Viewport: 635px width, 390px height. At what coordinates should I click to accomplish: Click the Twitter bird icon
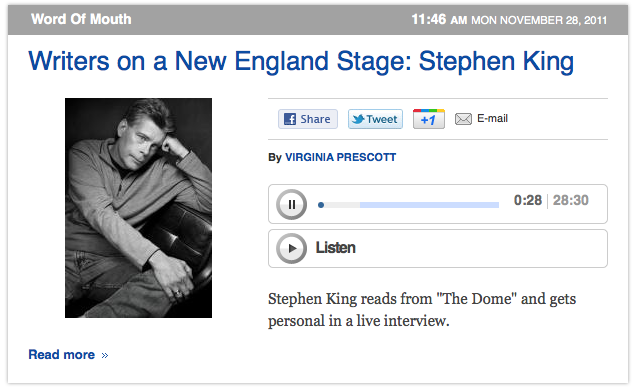point(358,119)
